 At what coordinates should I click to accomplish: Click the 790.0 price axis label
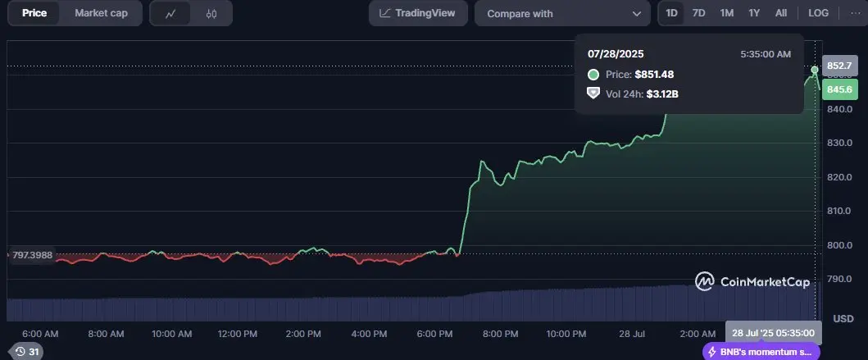pos(840,279)
